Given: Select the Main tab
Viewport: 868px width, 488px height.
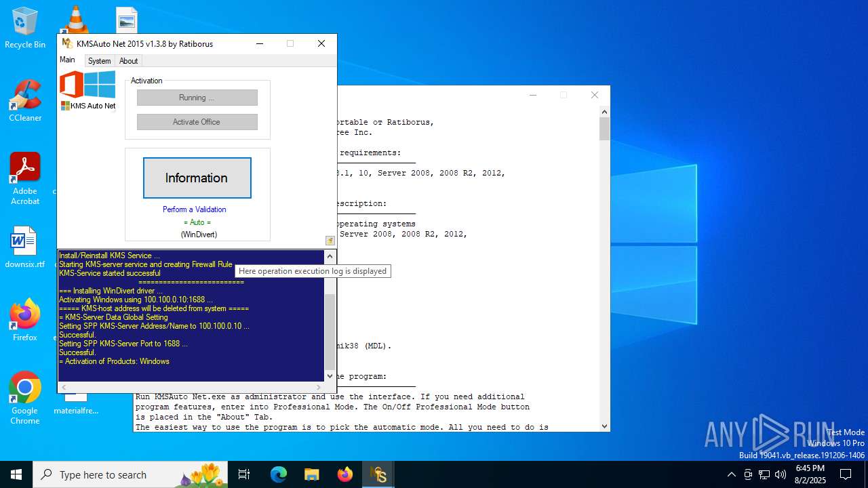Looking at the screenshot, I should point(67,60).
